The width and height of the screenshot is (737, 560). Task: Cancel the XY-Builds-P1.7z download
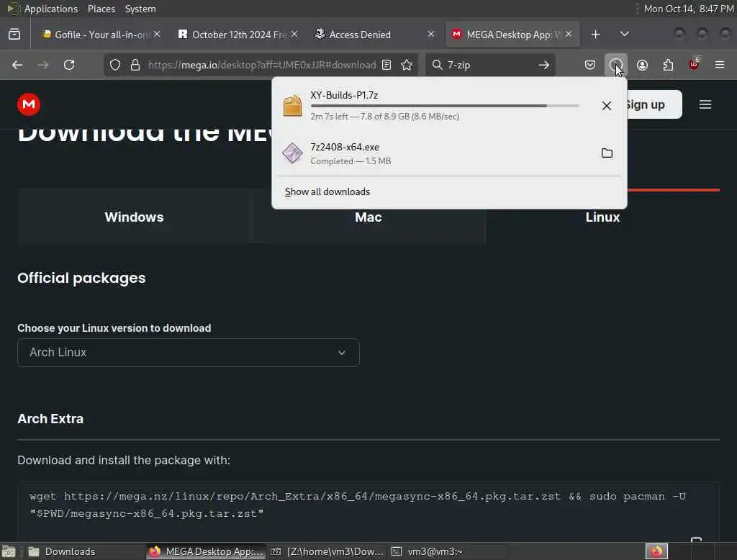(x=606, y=106)
